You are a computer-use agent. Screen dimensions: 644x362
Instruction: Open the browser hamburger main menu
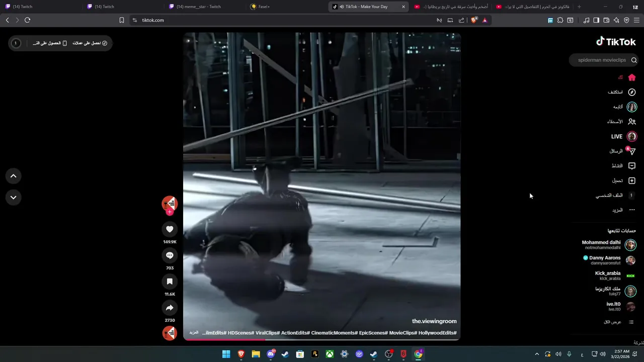(x=636, y=20)
